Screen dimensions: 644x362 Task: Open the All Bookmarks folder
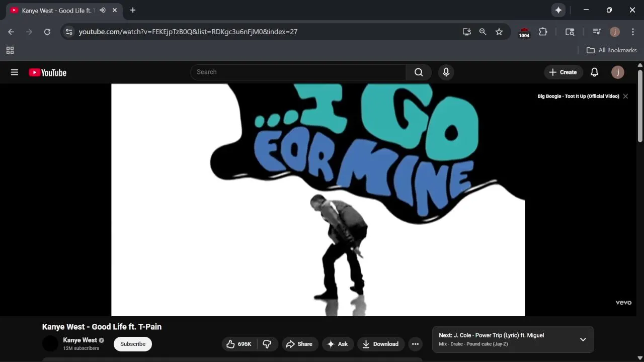(612, 50)
